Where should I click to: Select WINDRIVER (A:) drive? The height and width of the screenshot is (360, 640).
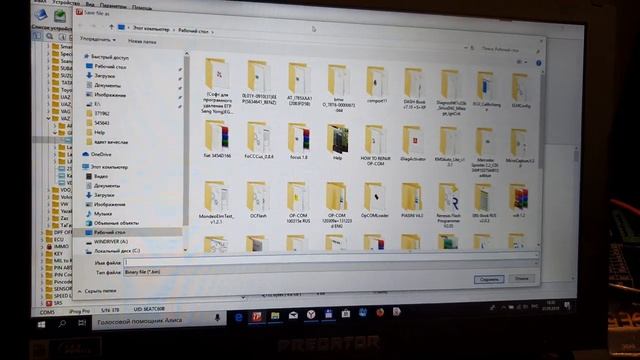click(x=107, y=242)
